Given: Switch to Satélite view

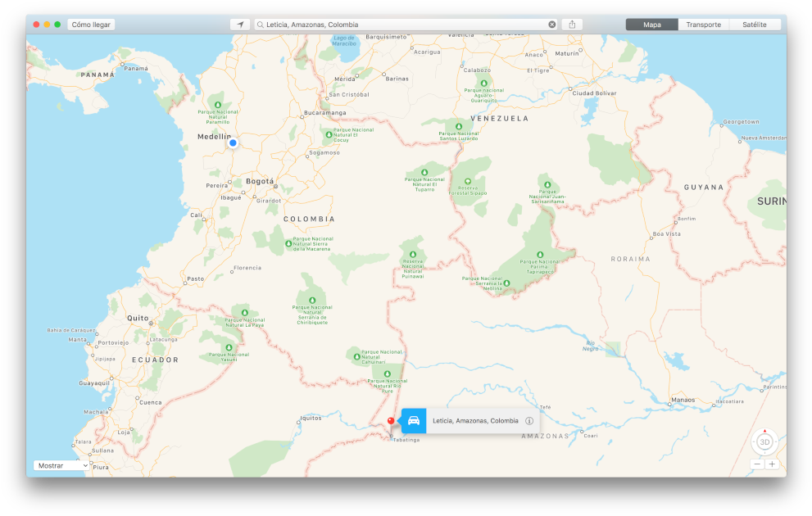Looking at the screenshot, I should [x=755, y=24].
